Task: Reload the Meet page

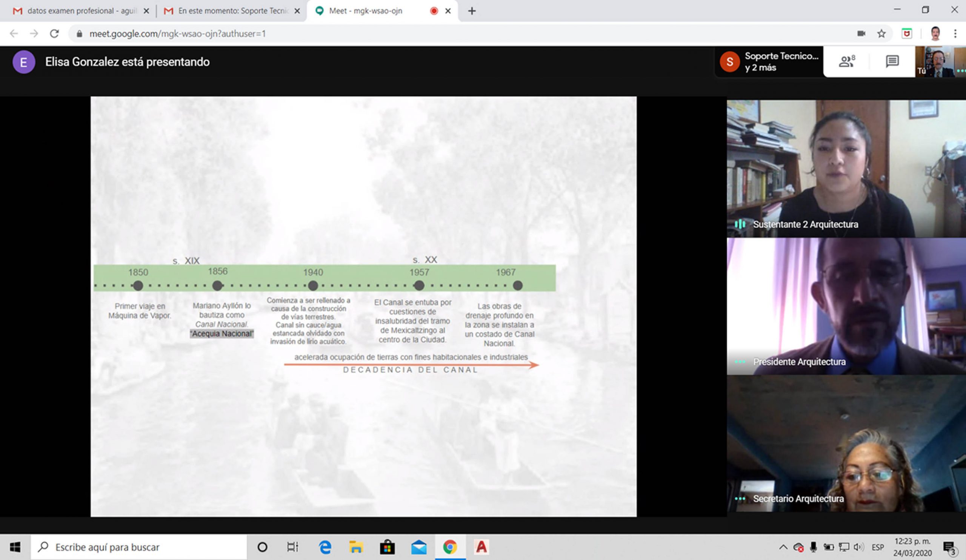Action: [54, 34]
